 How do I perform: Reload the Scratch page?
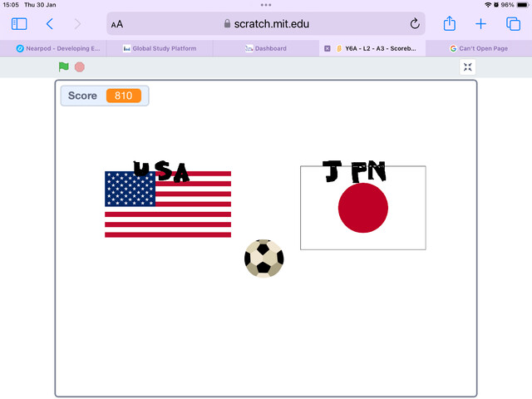[x=415, y=24]
